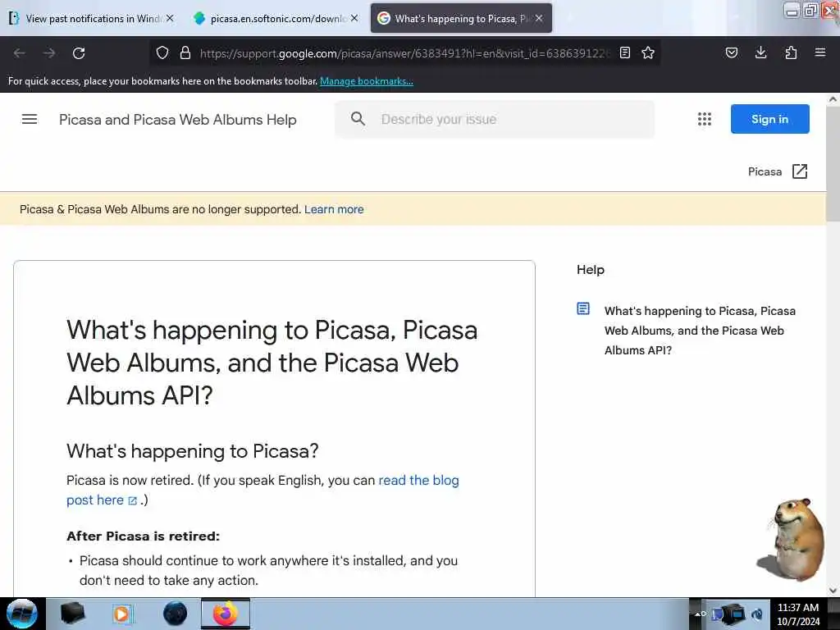Image resolution: width=840 pixels, height=630 pixels.
Task: Click the forward navigation arrow
Action: click(49, 53)
